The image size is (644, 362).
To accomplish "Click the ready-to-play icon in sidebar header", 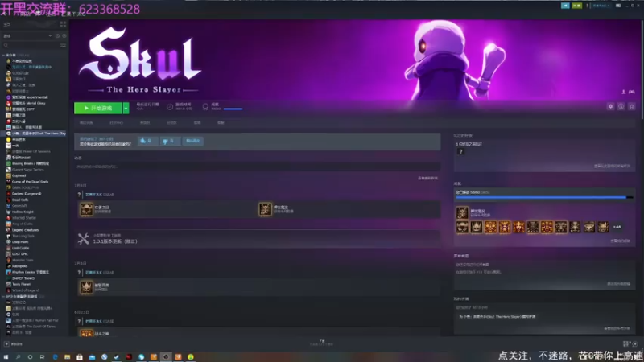I will (x=64, y=36).
